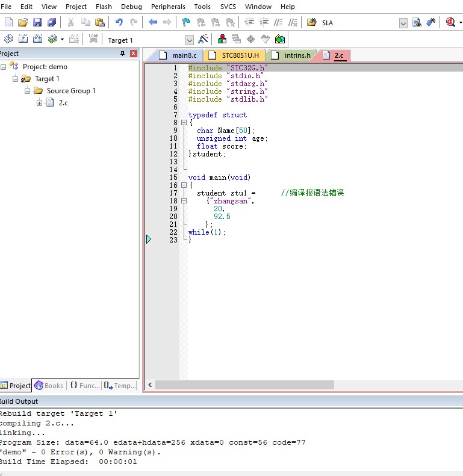Viewport: 463px width, 476px height.
Task: Switch to Functions panel tab
Action: tap(85, 386)
